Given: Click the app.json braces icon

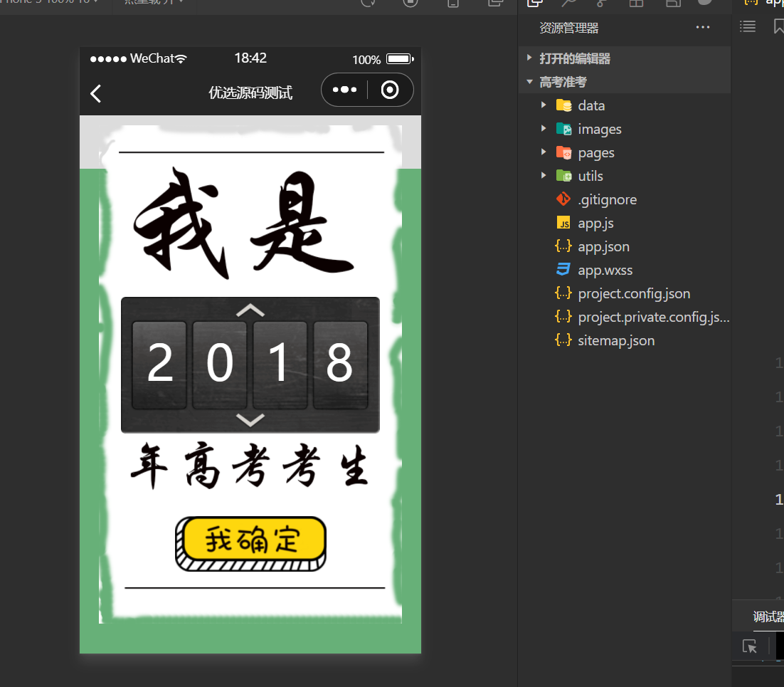Looking at the screenshot, I should click(563, 246).
